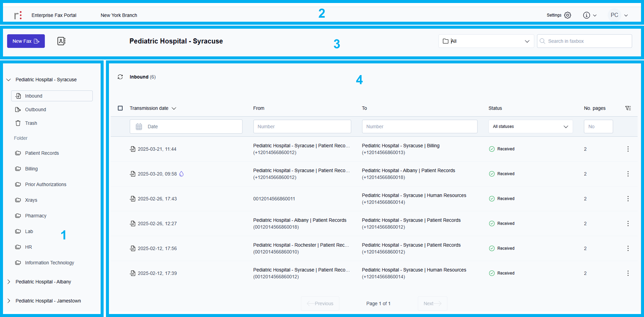Screen dimensions: 644x317
Task: Click the refresh icon above the Inbound list
Action: click(x=120, y=77)
